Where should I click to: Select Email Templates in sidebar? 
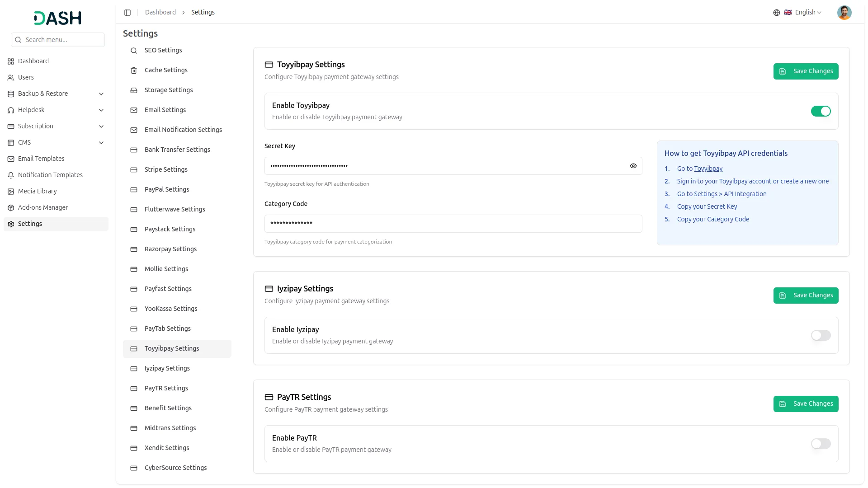click(x=41, y=159)
